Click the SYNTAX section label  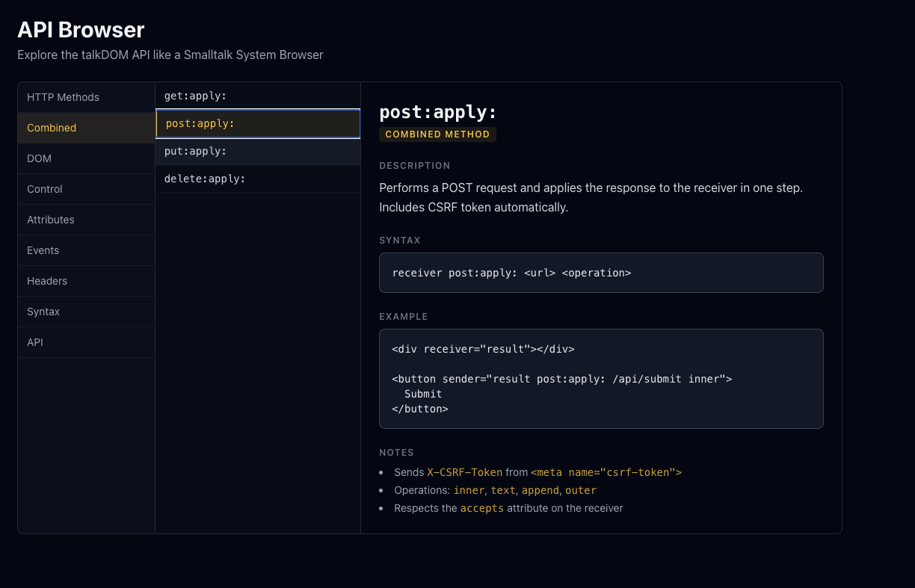400,241
